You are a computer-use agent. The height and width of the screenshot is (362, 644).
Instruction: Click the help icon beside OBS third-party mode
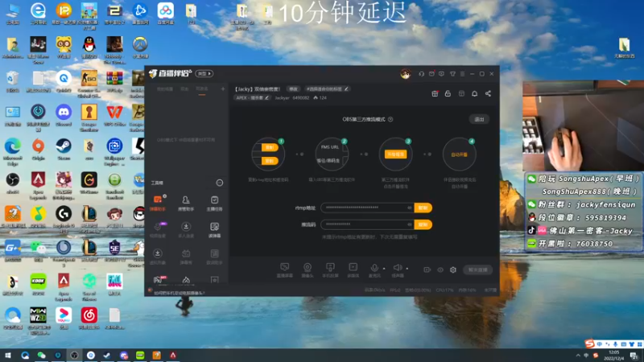(x=390, y=119)
